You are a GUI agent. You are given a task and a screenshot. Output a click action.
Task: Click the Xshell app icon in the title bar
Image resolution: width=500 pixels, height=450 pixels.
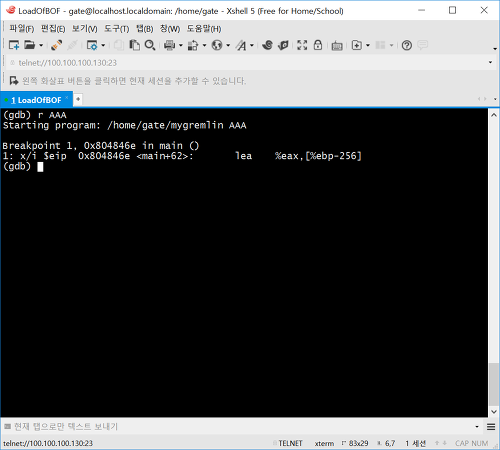click(11, 10)
